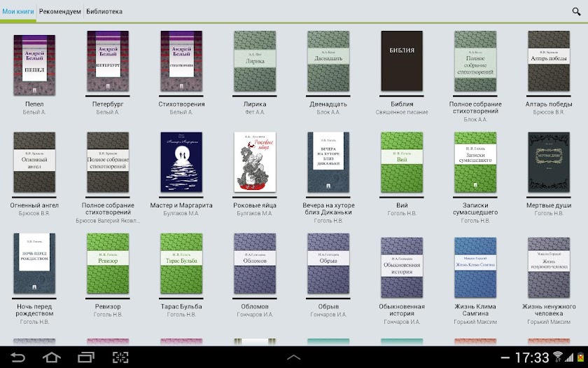The height and width of the screenshot is (368, 588).
Task: Open the Ревизор book cover
Action: pos(108,264)
